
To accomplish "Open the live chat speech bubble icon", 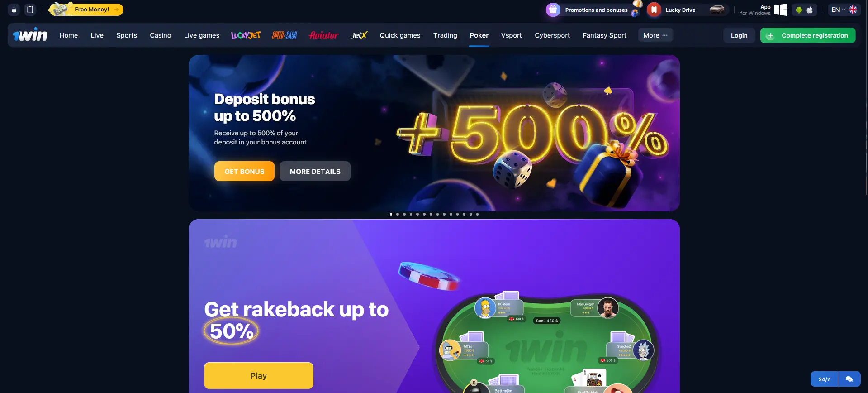I will pyautogui.click(x=849, y=379).
